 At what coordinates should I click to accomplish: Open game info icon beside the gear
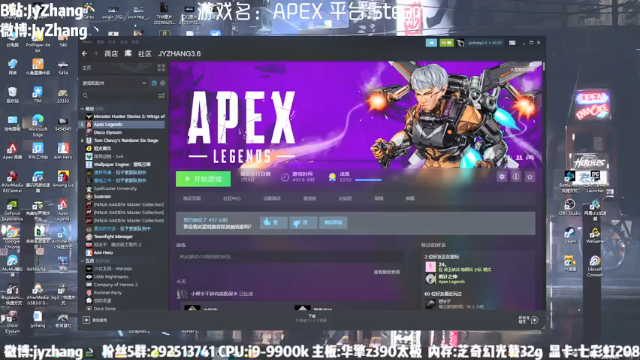click(516, 177)
